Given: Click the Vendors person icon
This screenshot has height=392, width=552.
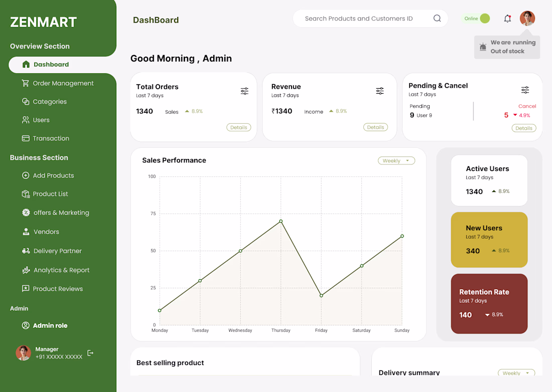Looking at the screenshot, I should [26, 232].
